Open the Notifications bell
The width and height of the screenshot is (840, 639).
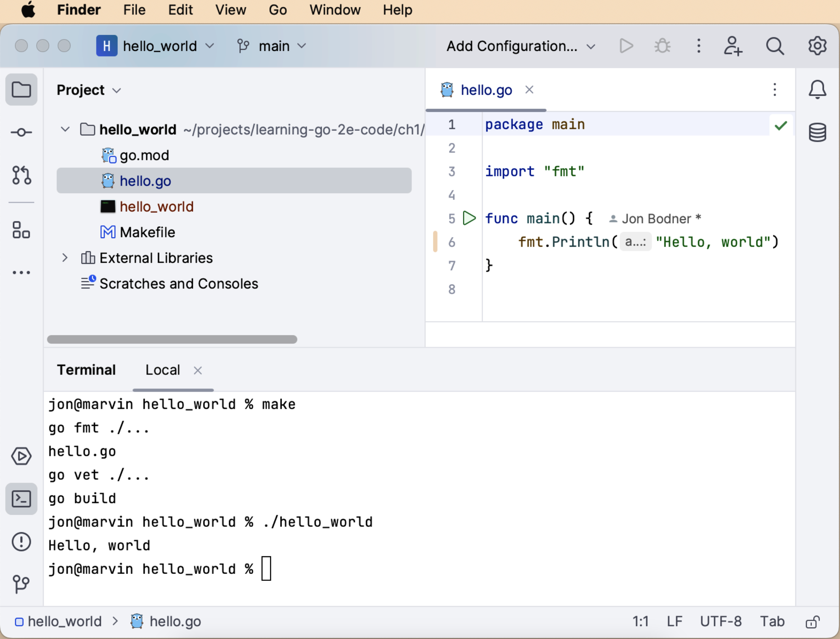[817, 90]
